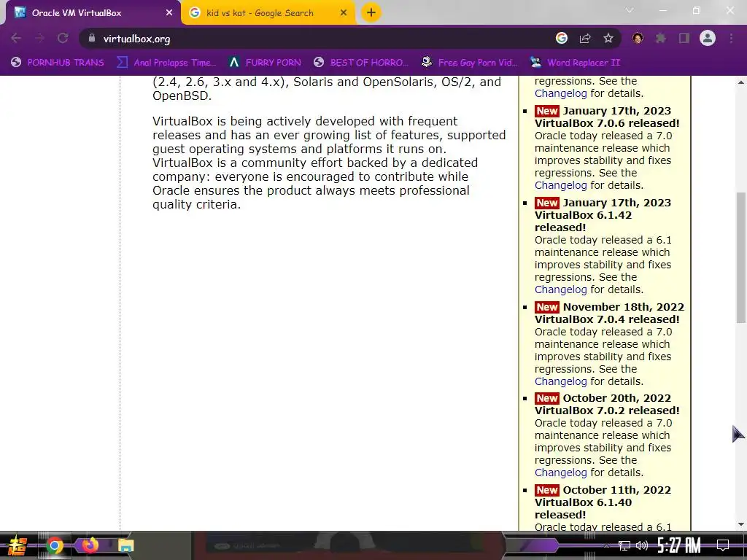Go forward to the next page

coord(39,38)
